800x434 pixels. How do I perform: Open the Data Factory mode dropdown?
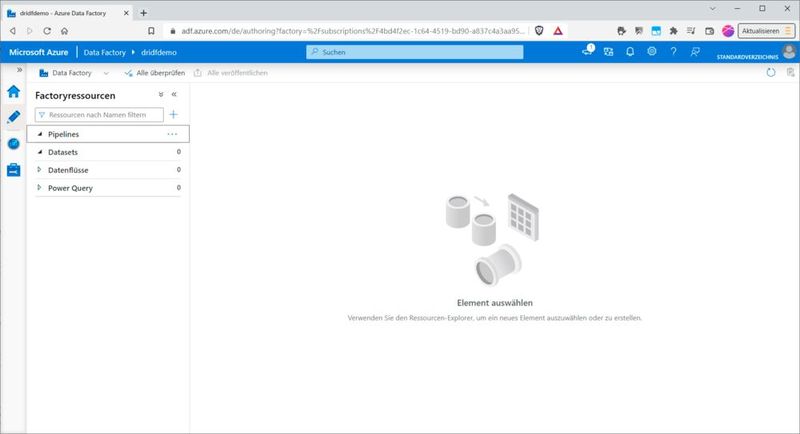(74, 73)
